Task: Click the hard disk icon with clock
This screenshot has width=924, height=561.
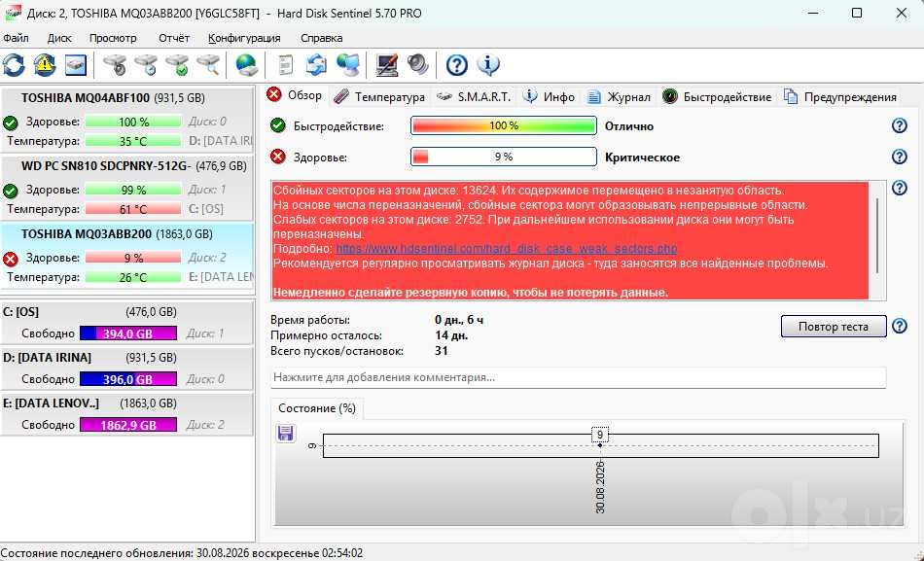Action: click(x=146, y=65)
